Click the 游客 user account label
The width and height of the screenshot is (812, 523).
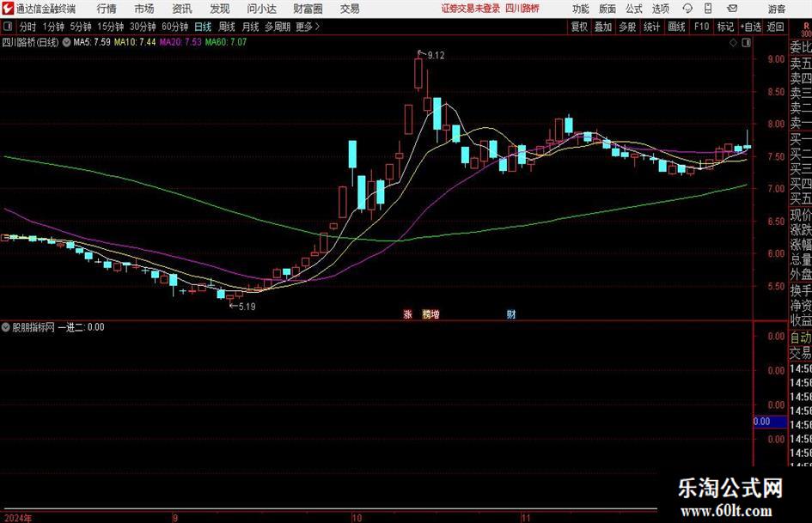point(776,9)
